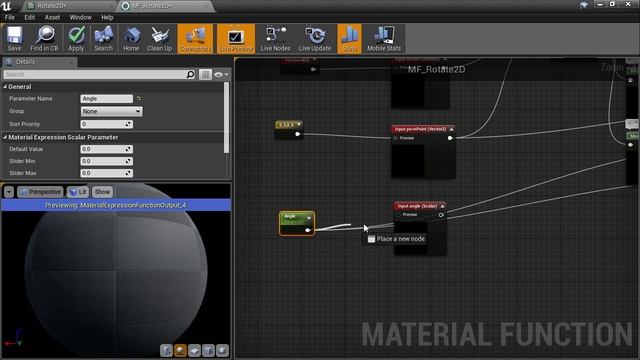Go Home in the graph
640x360 pixels.
[131, 38]
